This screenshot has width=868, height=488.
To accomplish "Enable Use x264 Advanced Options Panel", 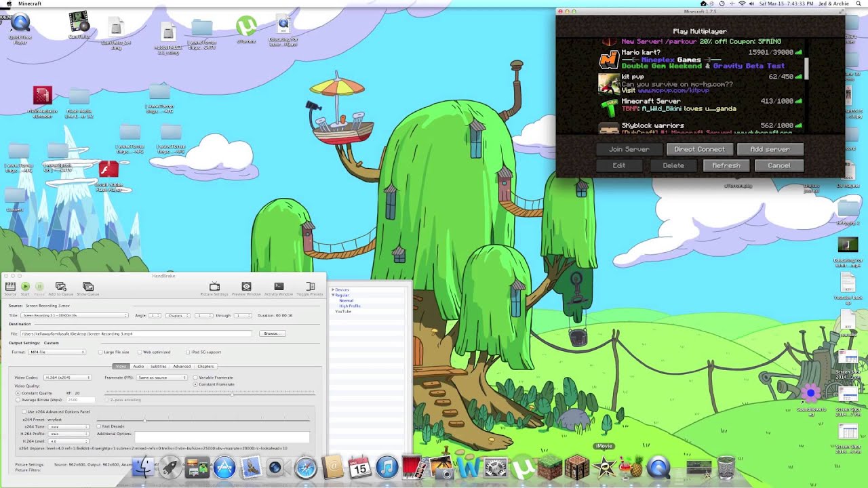I will [x=24, y=411].
